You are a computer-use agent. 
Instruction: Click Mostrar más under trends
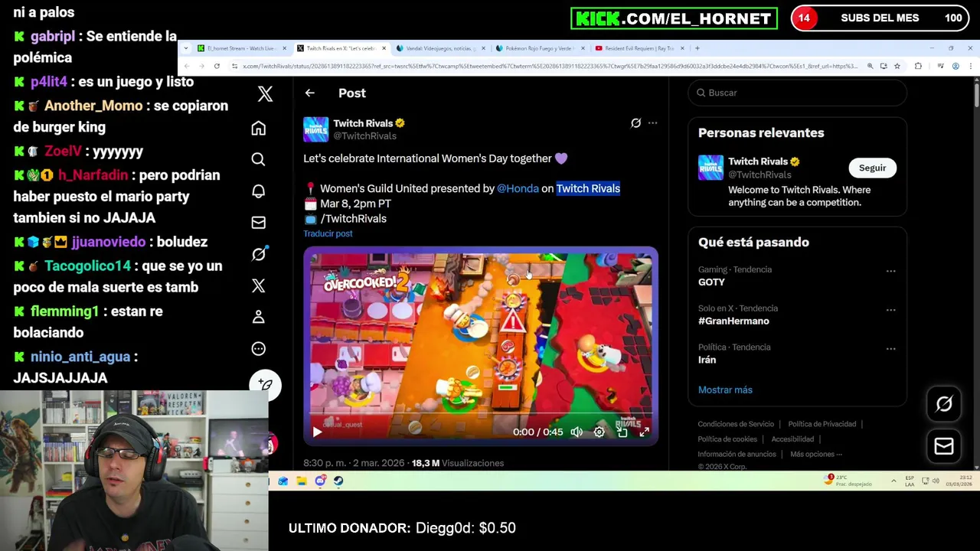pos(725,390)
